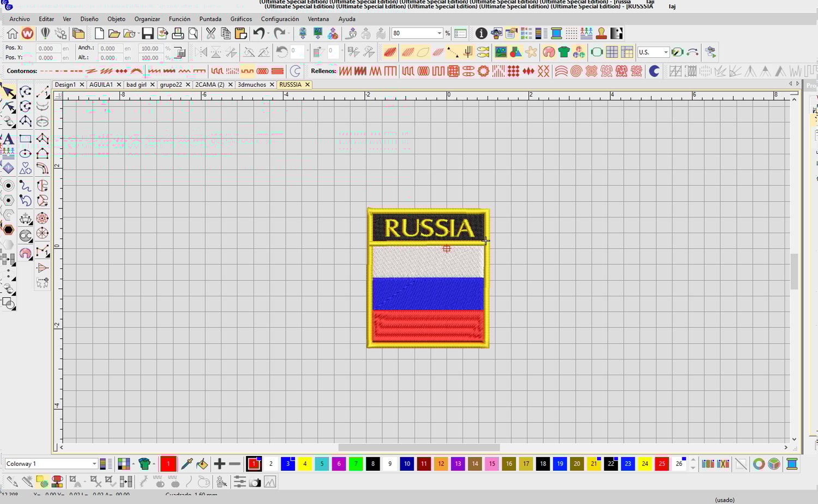Image resolution: width=818 pixels, height=504 pixels.
Task: Close the RUSSSIA design tab
Action: pyautogui.click(x=308, y=85)
